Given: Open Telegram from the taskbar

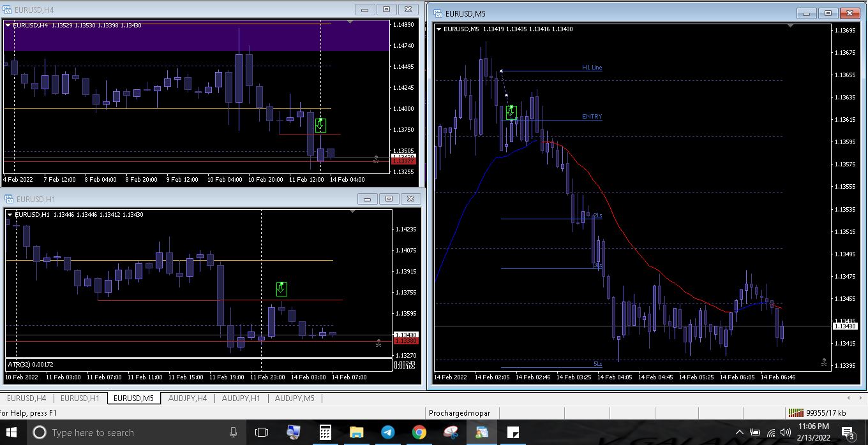Looking at the screenshot, I should click(x=387, y=432).
